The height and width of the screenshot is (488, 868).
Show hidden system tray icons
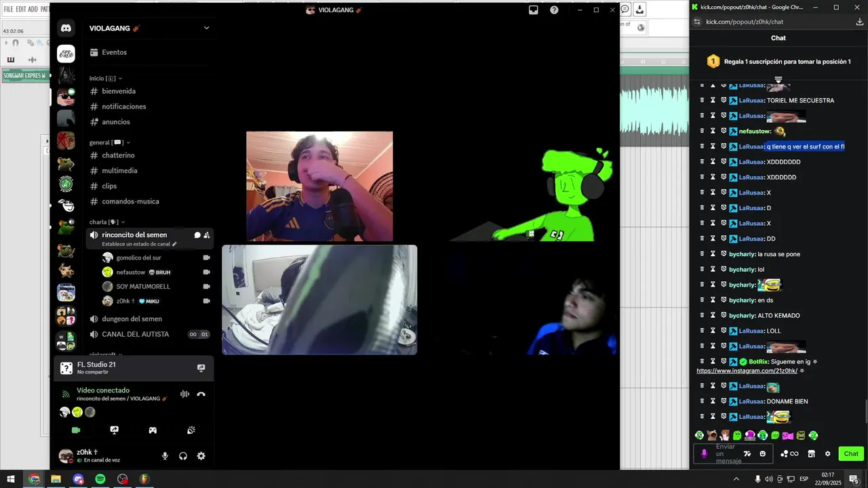coord(736,479)
